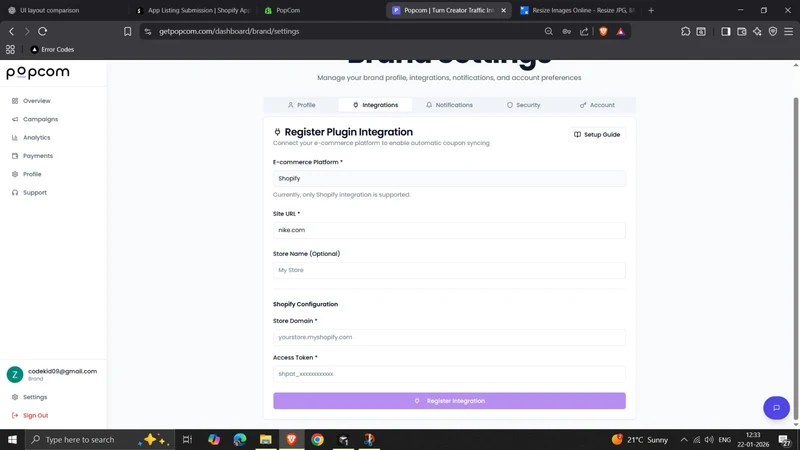Click the 21°C Sunny weather widget
The height and width of the screenshot is (450, 800).
640,440
